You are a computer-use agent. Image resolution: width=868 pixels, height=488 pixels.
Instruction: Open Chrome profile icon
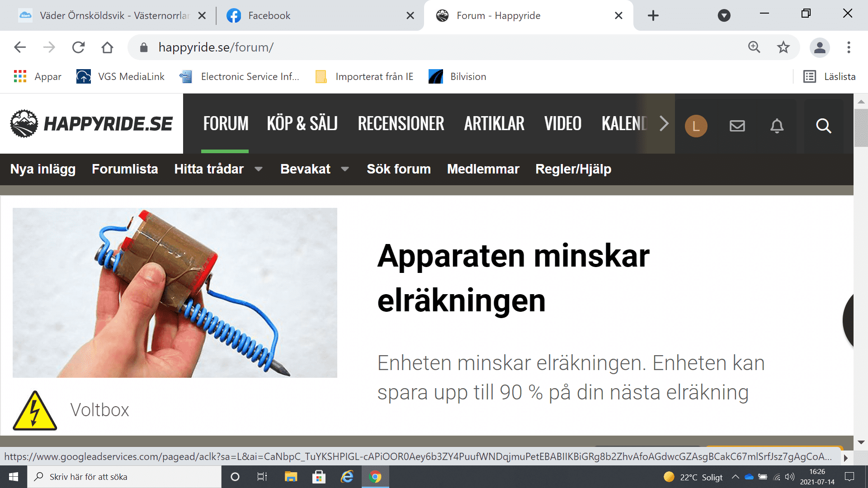point(819,47)
